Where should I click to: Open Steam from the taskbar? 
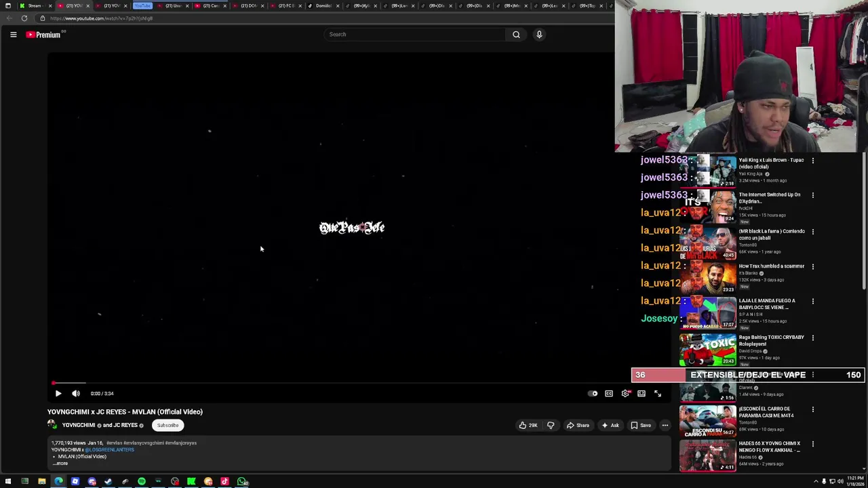[108, 482]
